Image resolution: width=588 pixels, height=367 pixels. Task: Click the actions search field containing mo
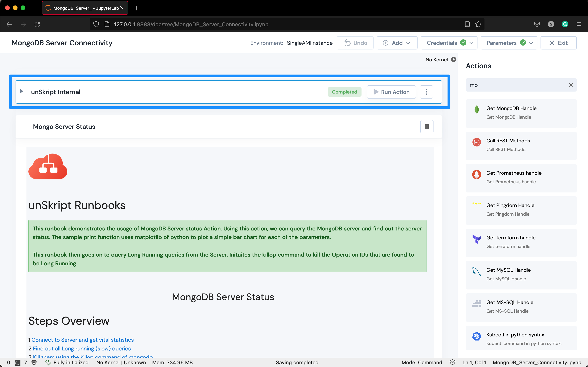tap(521, 85)
